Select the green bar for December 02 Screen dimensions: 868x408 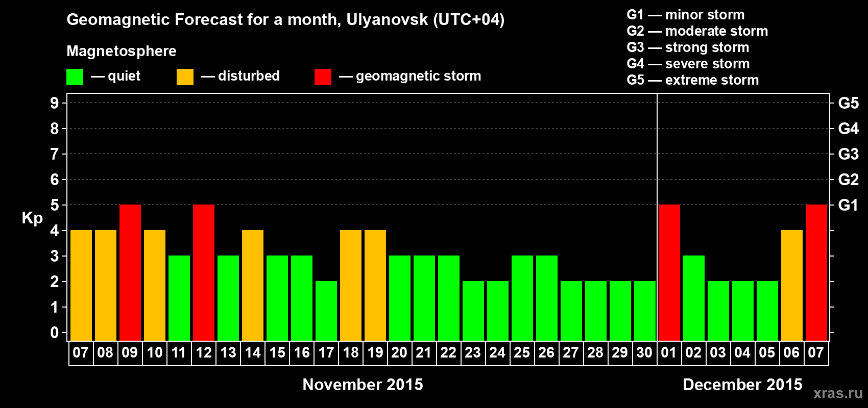pos(694,298)
